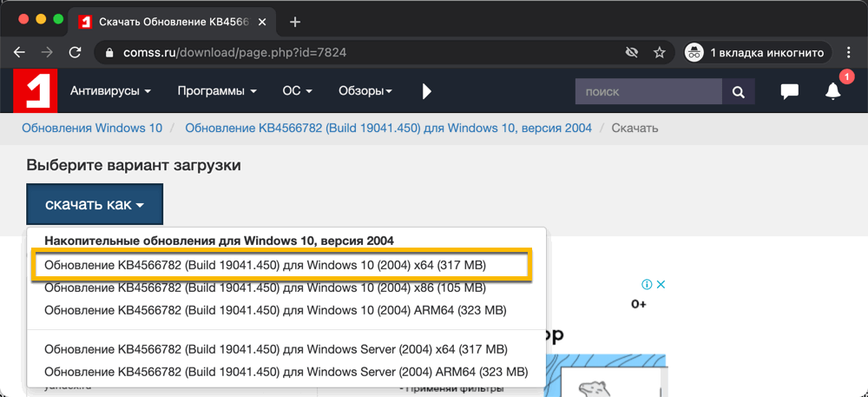Image resolution: width=868 pixels, height=397 pixels.
Task: Toggle the скачать как dropdown button
Action: (x=95, y=205)
